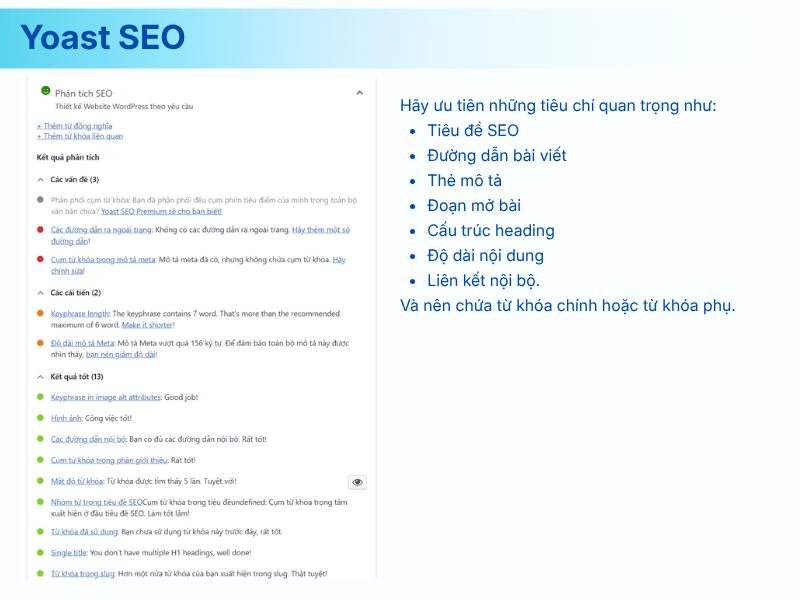
Task: Click the + Thêm từ khóa liên quan link
Action: click(x=79, y=136)
